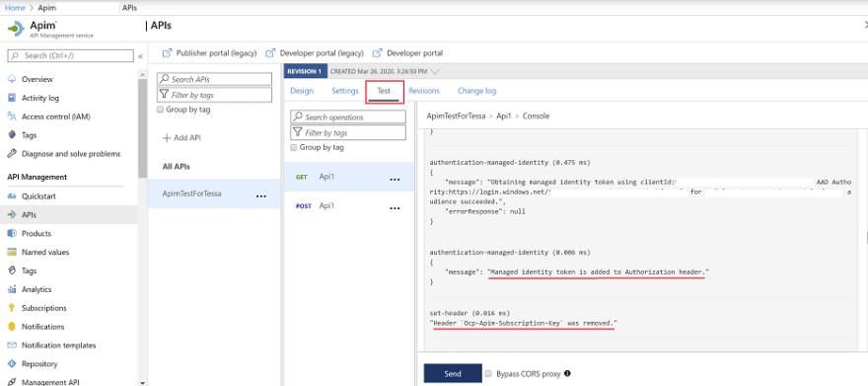This screenshot has height=386, width=868.
Task: Open the Developer portal link
Action: (415, 53)
